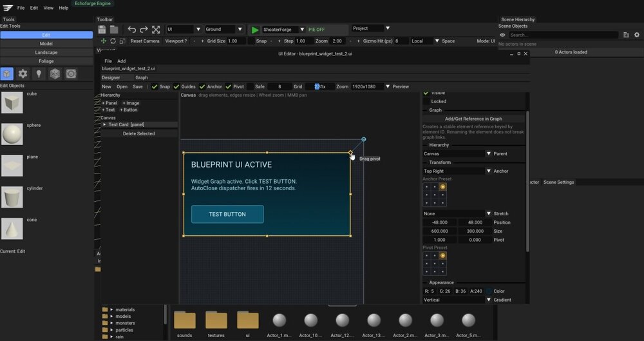Switch to the Scene Settings tab

(559, 182)
